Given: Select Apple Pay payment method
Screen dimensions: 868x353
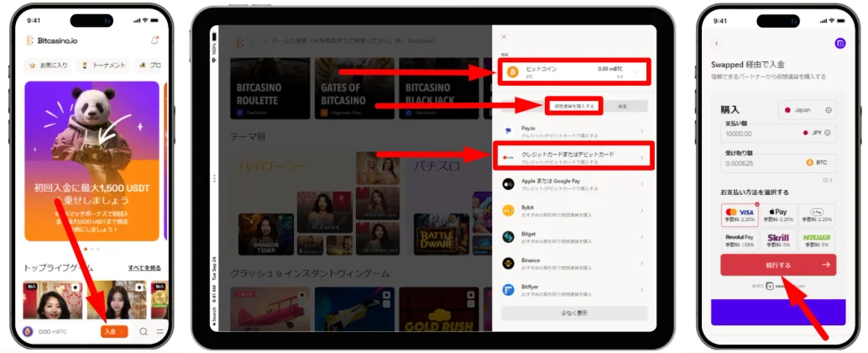Looking at the screenshot, I should tap(778, 215).
